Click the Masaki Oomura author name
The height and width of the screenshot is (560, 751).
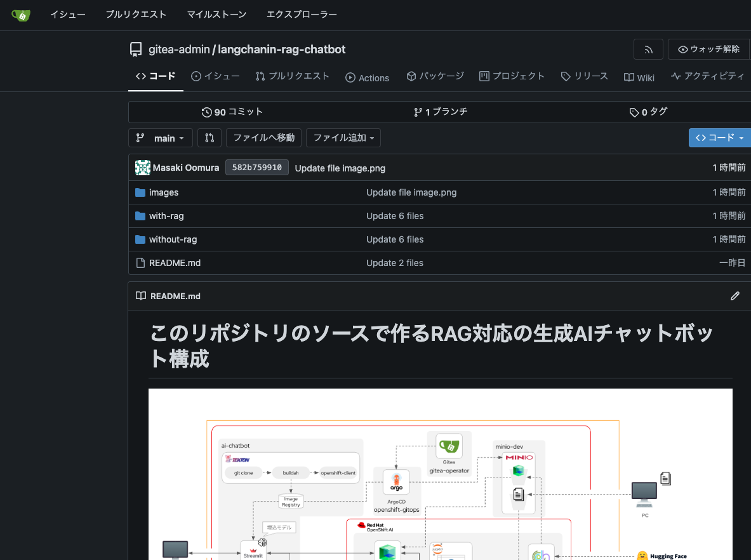[x=186, y=168]
